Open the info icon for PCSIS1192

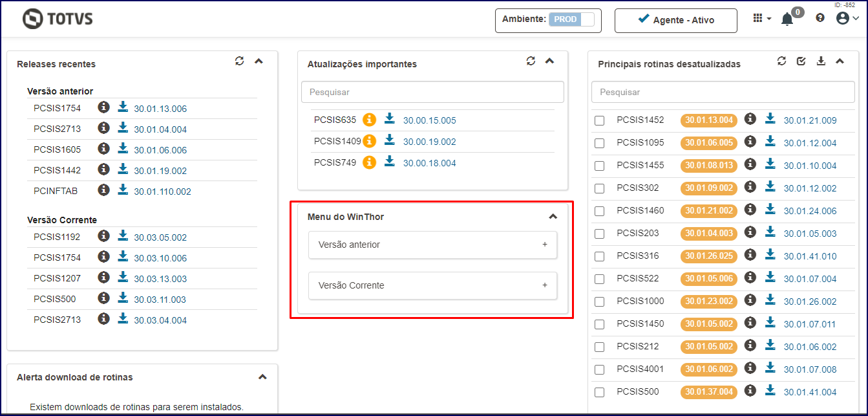click(103, 235)
